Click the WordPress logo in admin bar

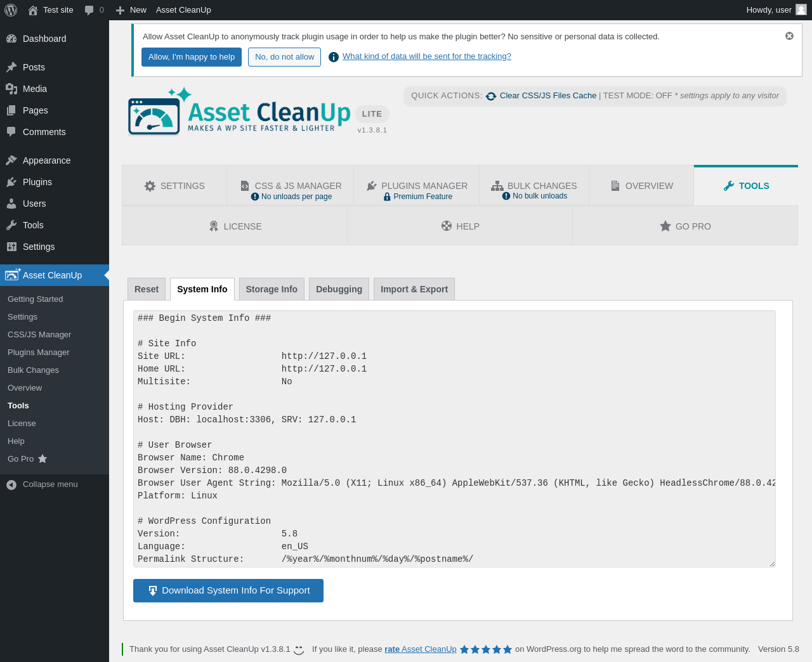coord(11,10)
